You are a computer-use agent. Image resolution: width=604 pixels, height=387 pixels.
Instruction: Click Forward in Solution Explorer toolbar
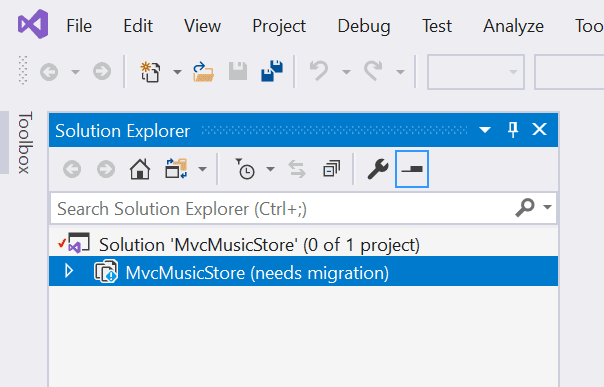pyautogui.click(x=106, y=169)
